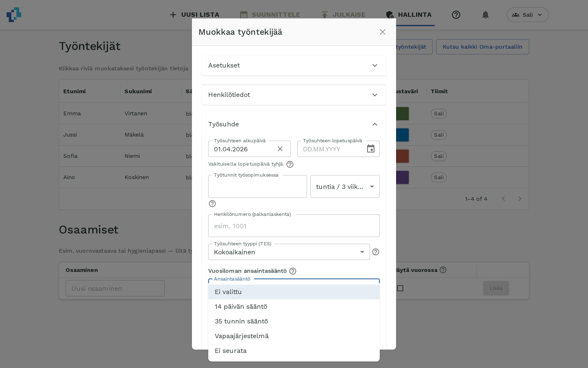The image size is (588, 368).
Task: Focus the Henkilönumero (palkanlaskenta) field
Action: point(294,226)
